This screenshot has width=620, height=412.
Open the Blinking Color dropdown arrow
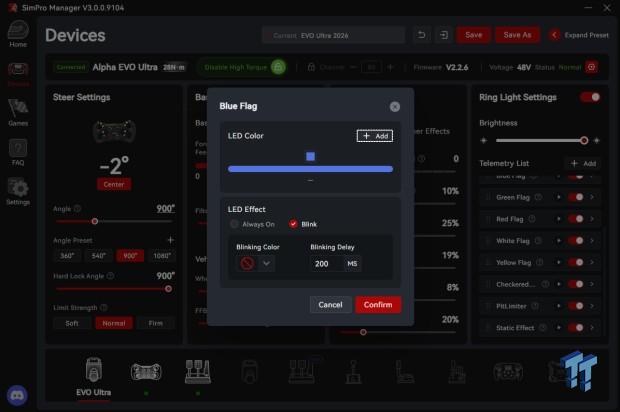click(267, 263)
